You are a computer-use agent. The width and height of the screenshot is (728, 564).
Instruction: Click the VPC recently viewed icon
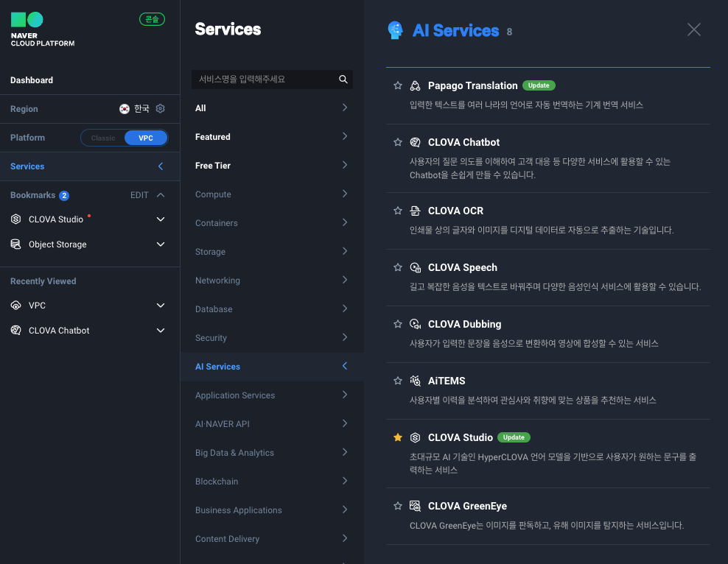click(15, 305)
